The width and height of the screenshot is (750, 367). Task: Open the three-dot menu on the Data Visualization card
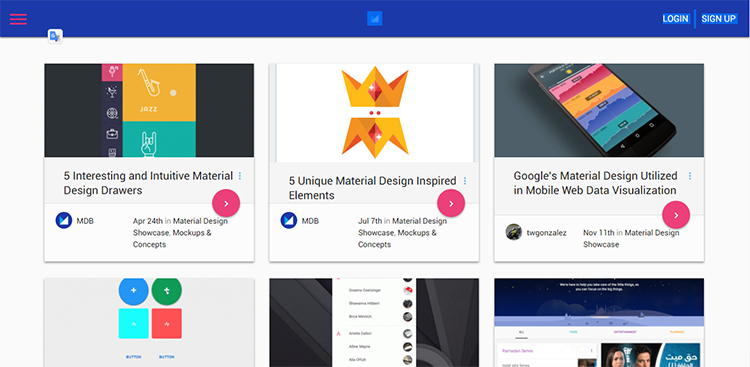pos(690,176)
